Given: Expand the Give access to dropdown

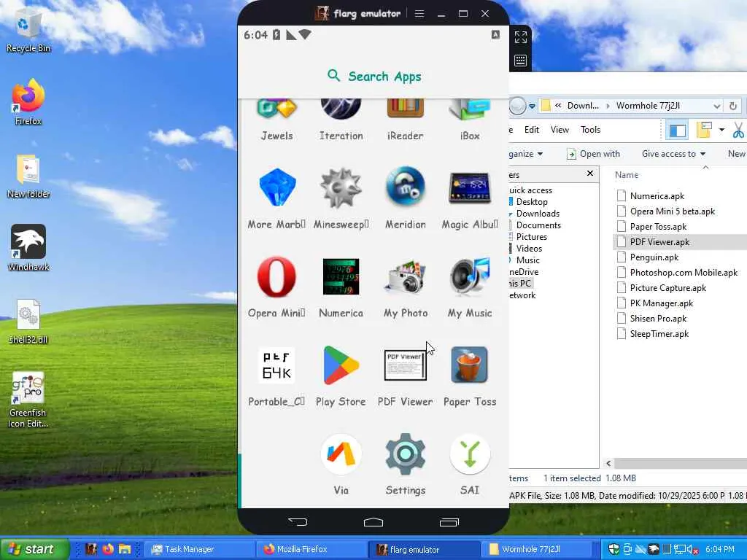Looking at the screenshot, I should 673,154.
